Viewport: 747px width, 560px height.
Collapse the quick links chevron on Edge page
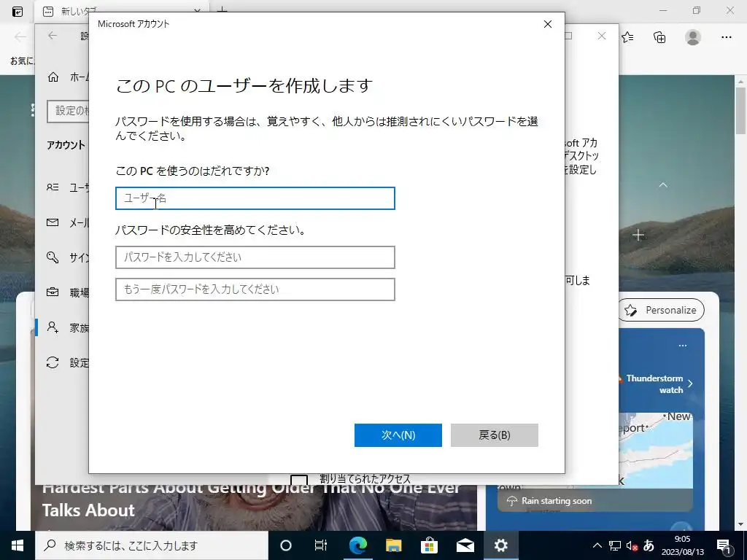click(662, 184)
